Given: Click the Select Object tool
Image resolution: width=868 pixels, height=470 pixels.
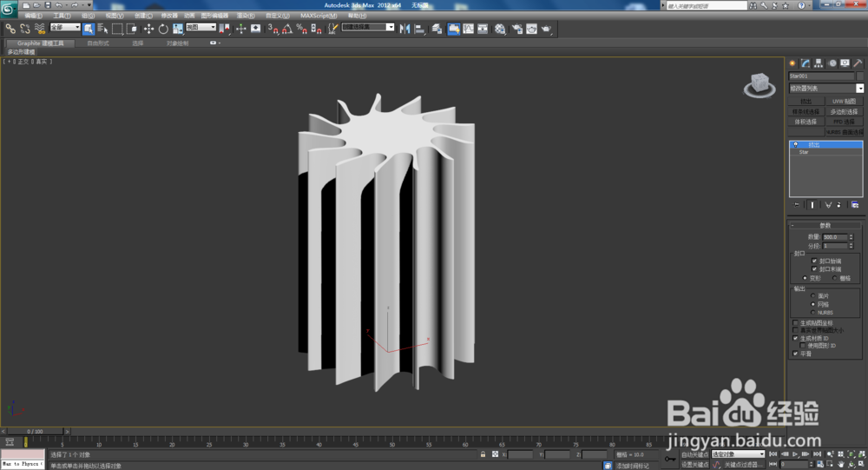Looking at the screenshot, I should coord(89,29).
